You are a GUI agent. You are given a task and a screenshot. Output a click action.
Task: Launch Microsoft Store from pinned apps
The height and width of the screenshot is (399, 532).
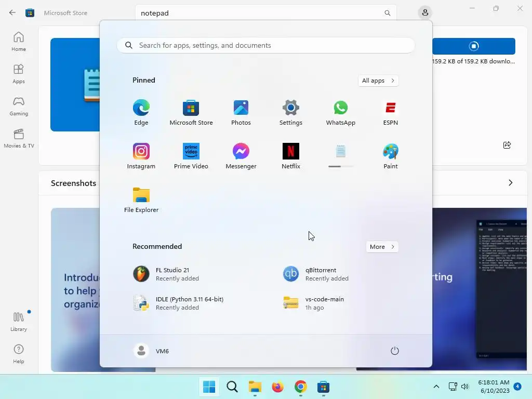pos(191,113)
